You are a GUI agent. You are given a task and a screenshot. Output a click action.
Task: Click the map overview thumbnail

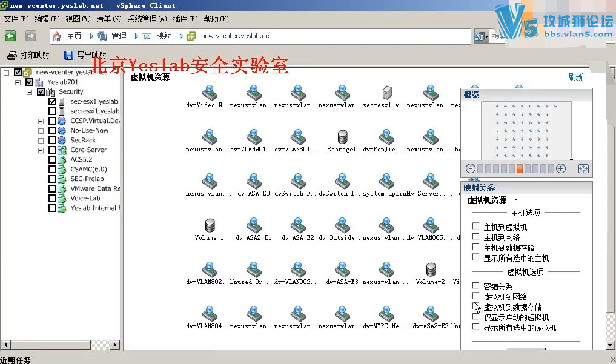click(x=526, y=130)
